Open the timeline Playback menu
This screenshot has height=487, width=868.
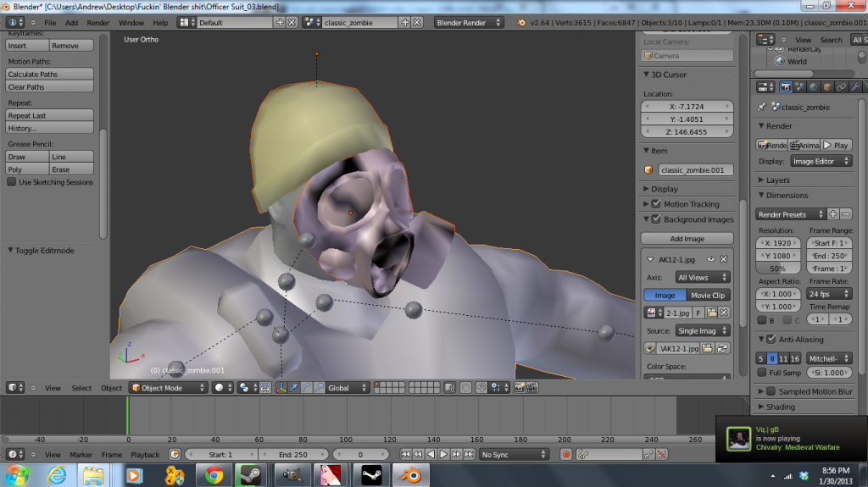pyautogui.click(x=145, y=454)
